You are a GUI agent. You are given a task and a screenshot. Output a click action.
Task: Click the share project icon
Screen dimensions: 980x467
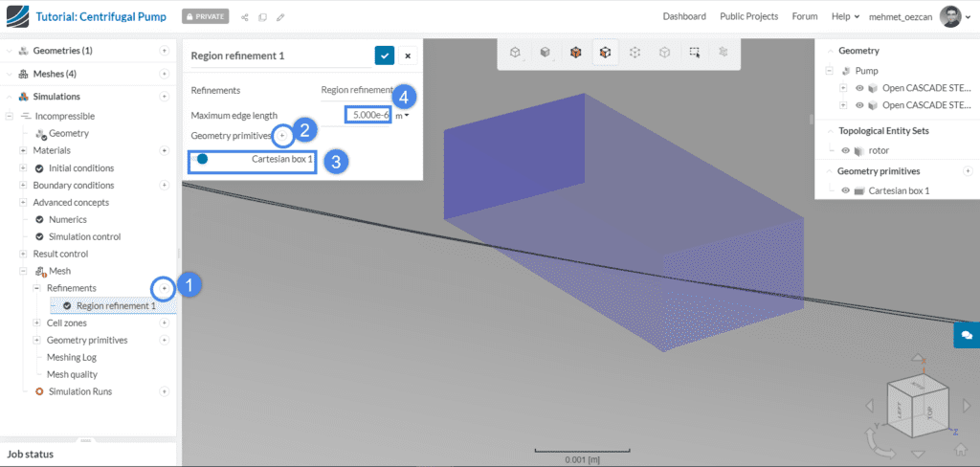244,17
